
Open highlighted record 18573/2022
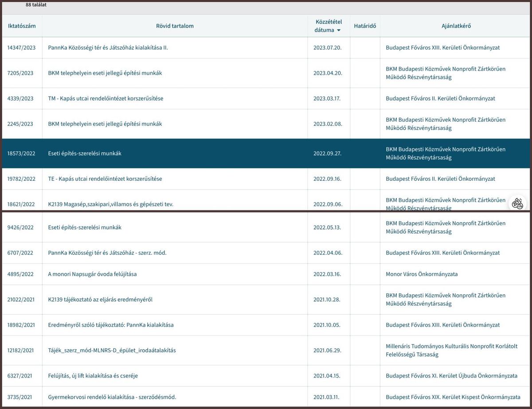click(21, 153)
